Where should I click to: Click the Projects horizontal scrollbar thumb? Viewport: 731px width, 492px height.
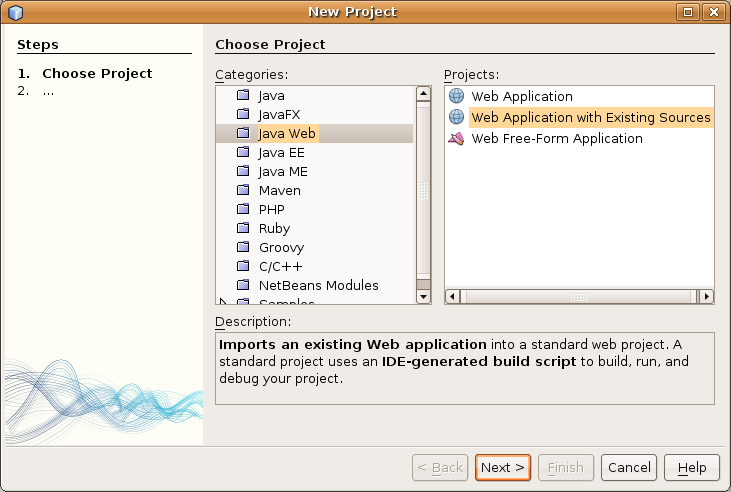coord(578,296)
